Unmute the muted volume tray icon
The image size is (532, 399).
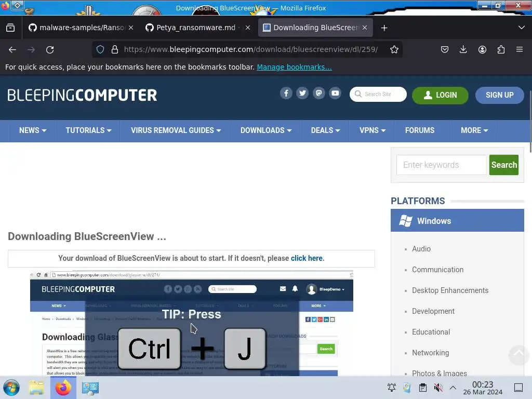pyautogui.click(x=438, y=388)
